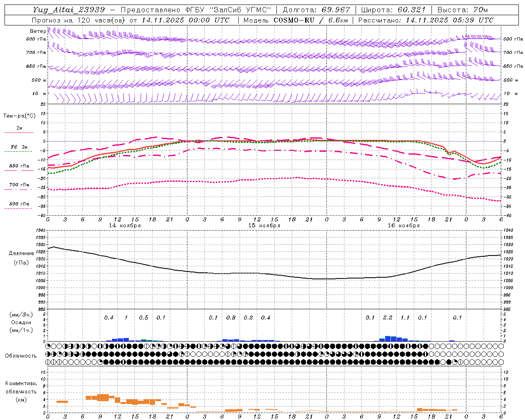
Task: Click the tallest blue precipitation bar under 2.2
Action: click(388, 339)
